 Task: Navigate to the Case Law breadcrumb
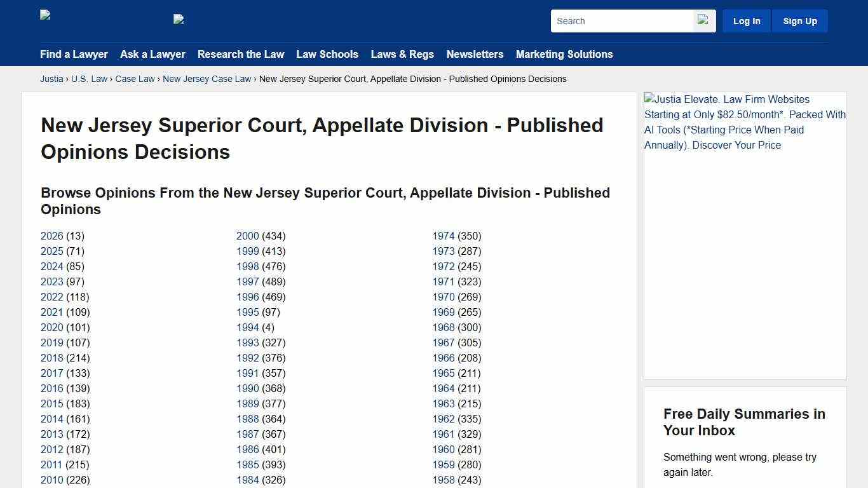tap(135, 79)
